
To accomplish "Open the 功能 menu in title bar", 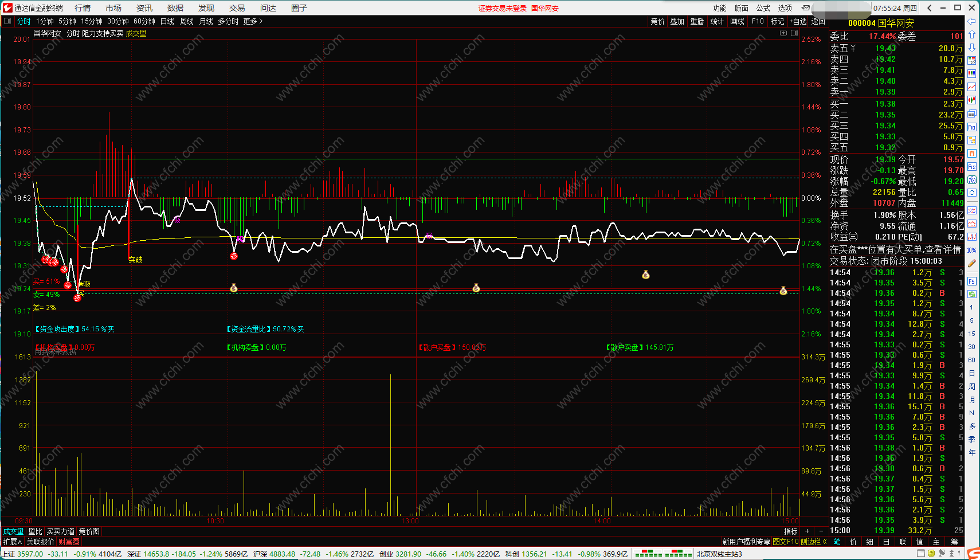I will 719,8.
